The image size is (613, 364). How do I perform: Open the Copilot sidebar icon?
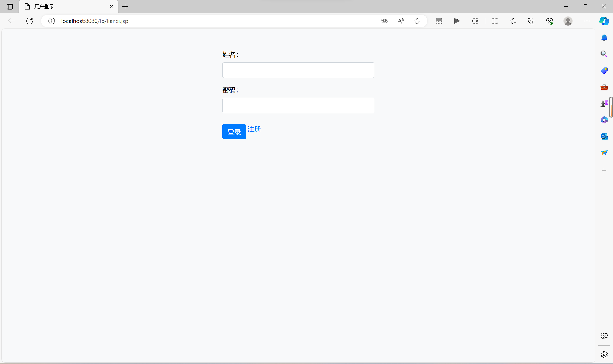click(604, 21)
